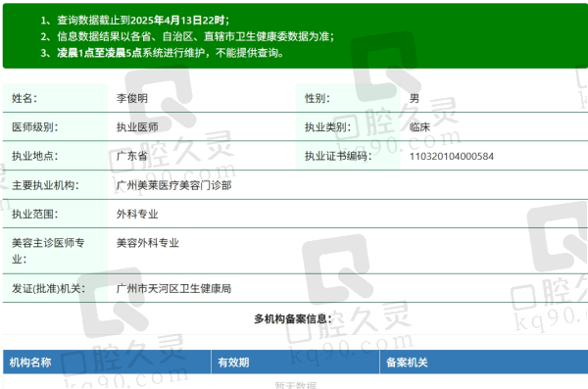Click the 医师级别 label
The image size is (588, 389).
(x=35, y=127)
